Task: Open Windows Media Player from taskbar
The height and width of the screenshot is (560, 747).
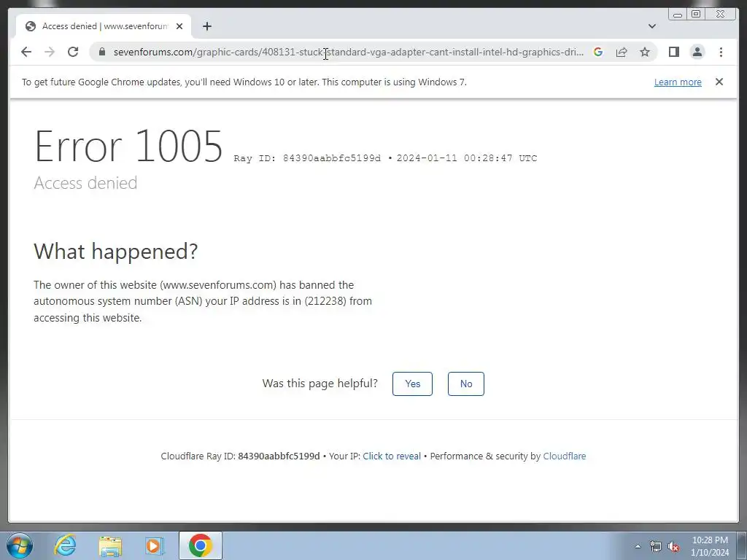Action: tap(155, 545)
